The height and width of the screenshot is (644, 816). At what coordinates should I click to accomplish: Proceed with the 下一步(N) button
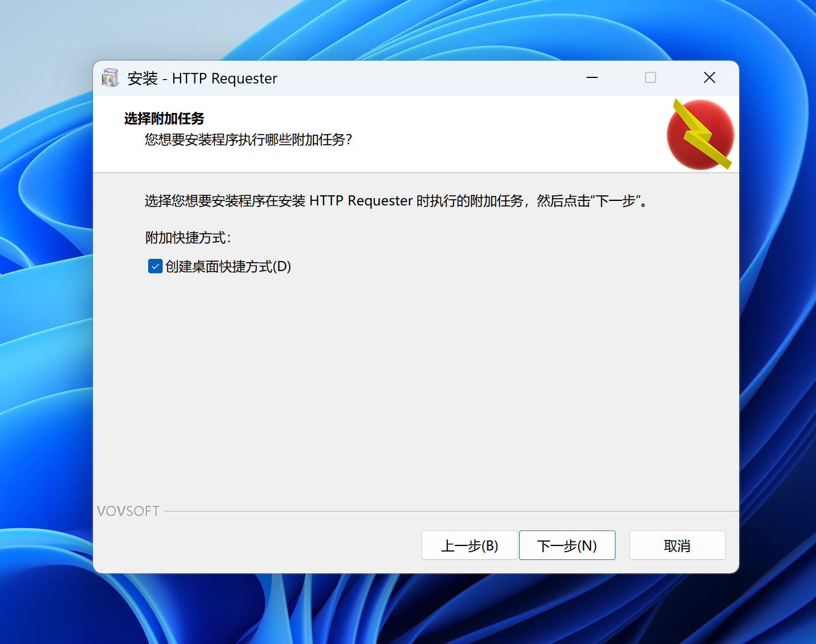click(566, 545)
